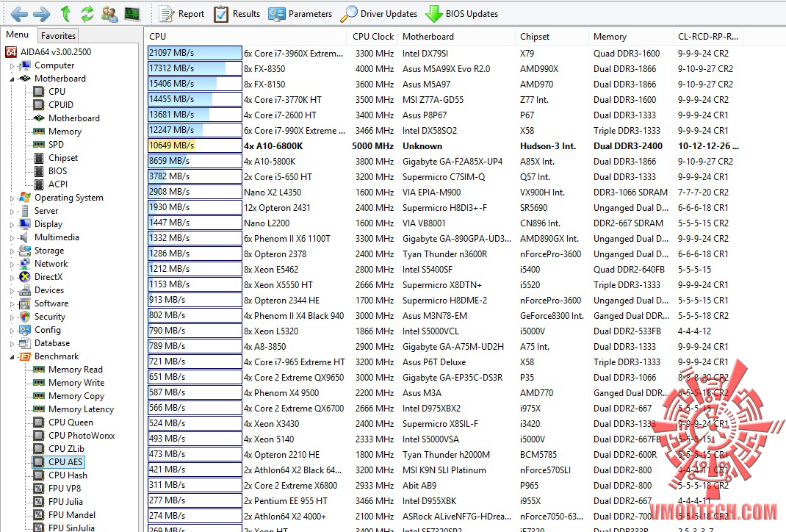This screenshot has height=532, width=786.
Task: Select the CPUID tree item
Action: click(x=54, y=105)
